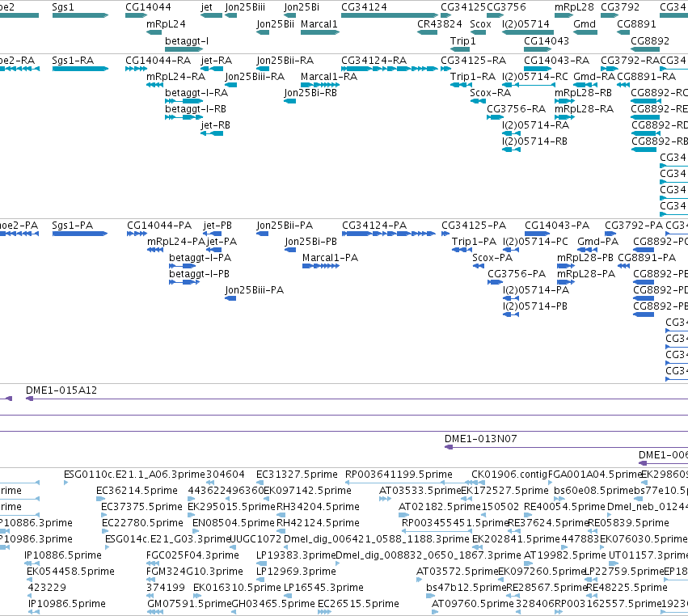Select the Jon25Biii-PA protein label
688x616 pixels.
tap(255, 290)
